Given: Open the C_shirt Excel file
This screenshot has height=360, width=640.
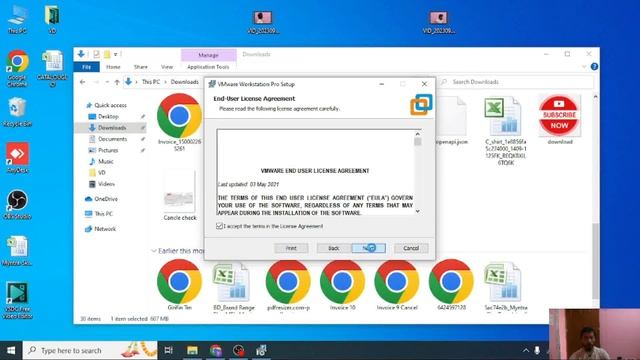Looking at the screenshot, I should click(505, 131).
